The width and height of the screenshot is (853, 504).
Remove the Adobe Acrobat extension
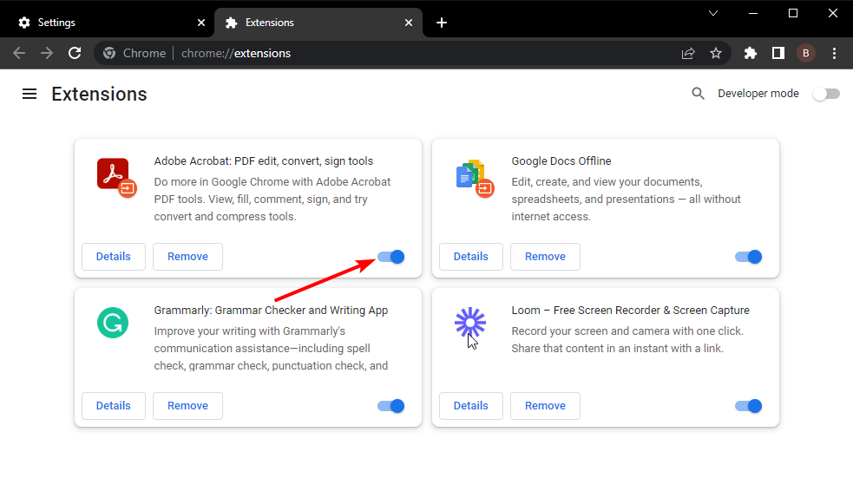187,257
